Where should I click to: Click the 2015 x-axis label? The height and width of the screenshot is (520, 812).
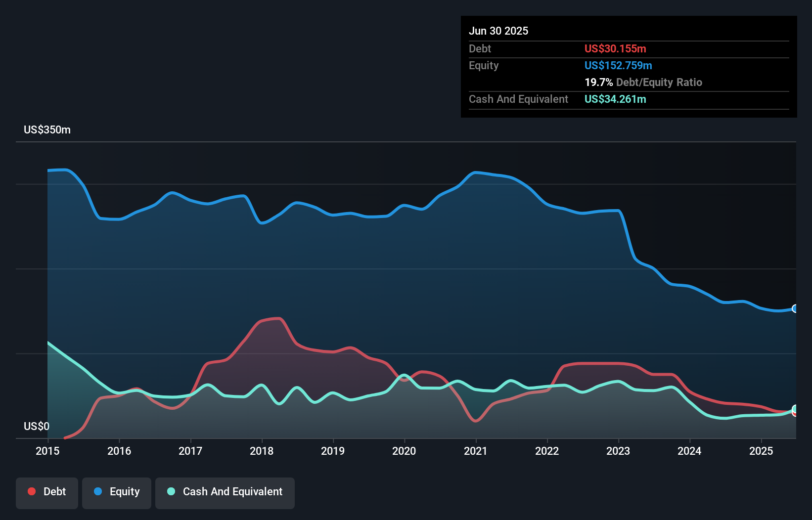point(47,451)
